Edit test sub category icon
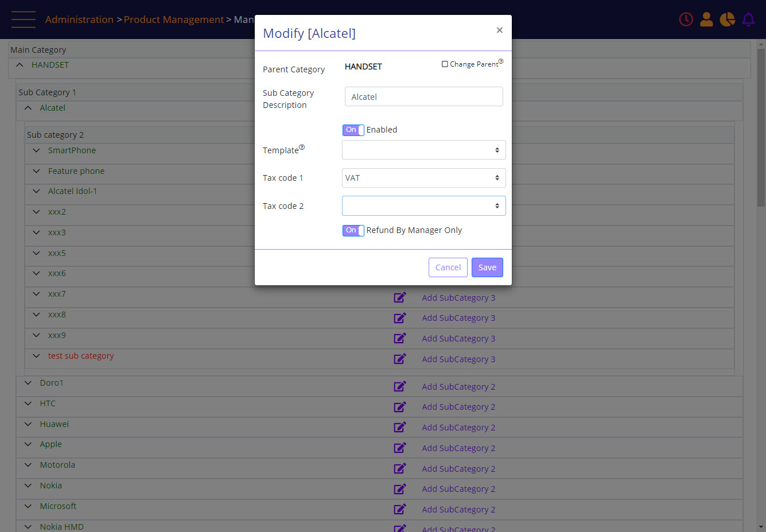Image resolution: width=766 pixels, height=532 pixels. (400, 359)
